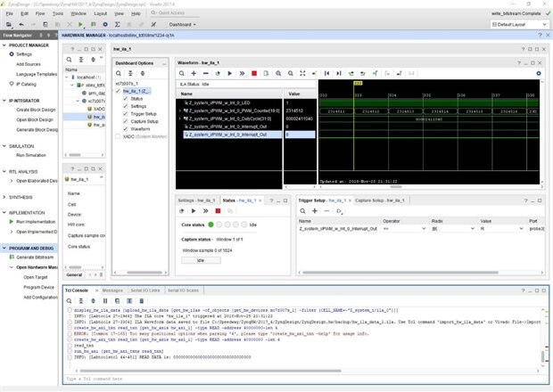Enable the XADC System Monitor checkbox
Image resolution: width=553 pixels, height=392 pixels.
(118, 137)
